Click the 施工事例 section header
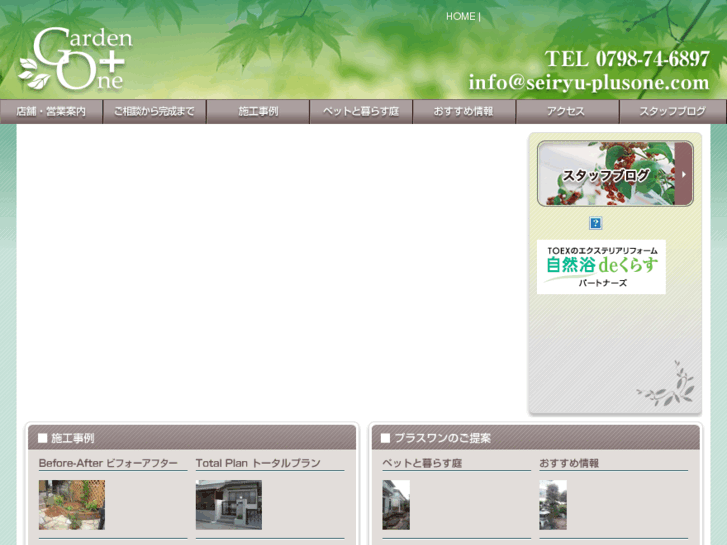 192,438
